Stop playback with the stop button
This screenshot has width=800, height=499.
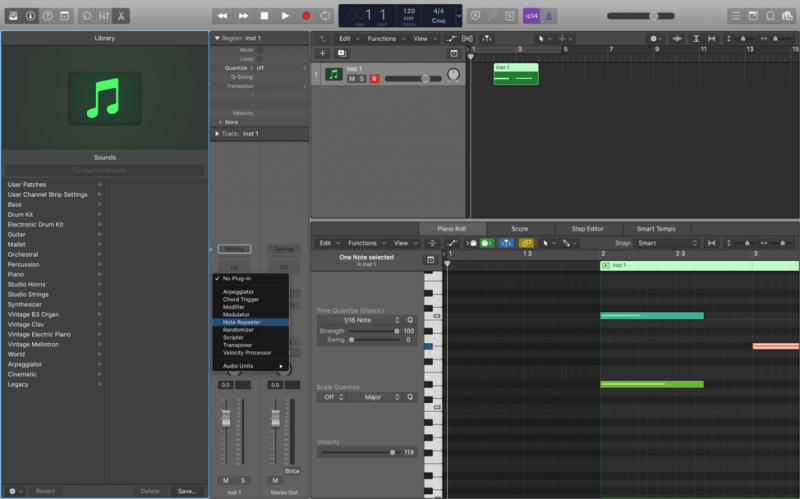264,16
